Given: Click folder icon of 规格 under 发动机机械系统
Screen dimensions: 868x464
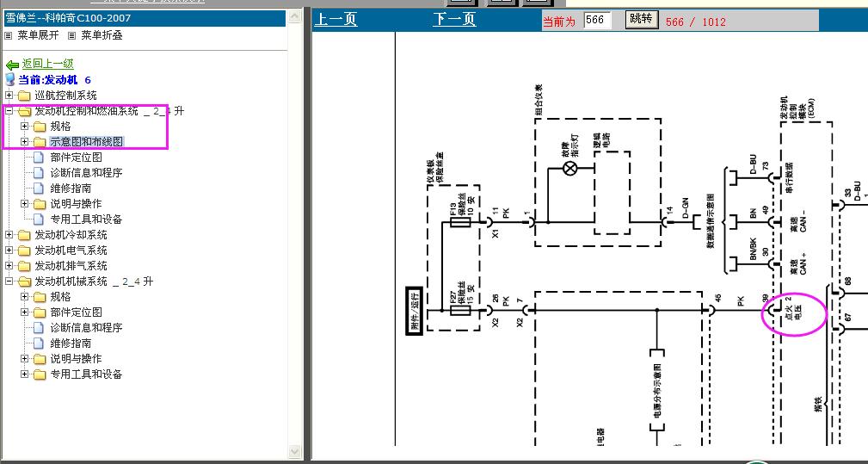Looking at the screenshot, I should click(x=40, y=297).
